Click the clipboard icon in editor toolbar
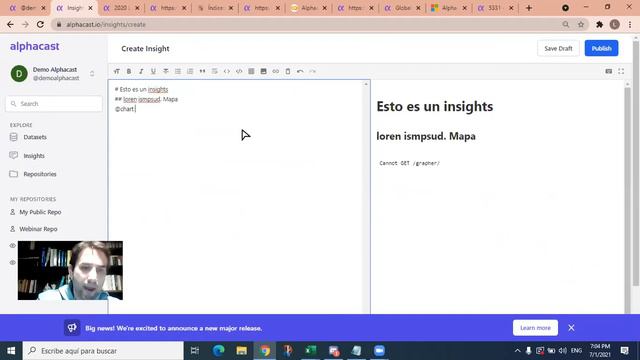Image resolution: width=640 pixels, height=360 pixels. (288, 71)
